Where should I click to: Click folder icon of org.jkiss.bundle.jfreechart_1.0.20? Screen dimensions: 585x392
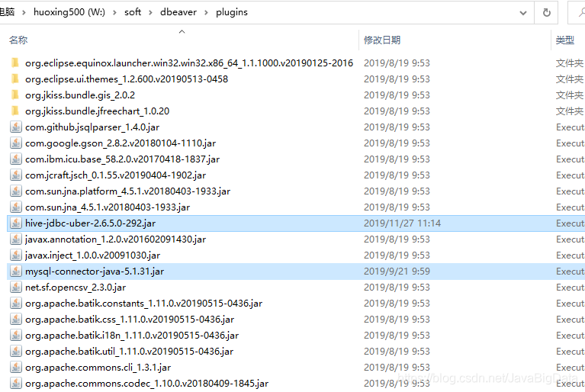(x=15, y=111)
